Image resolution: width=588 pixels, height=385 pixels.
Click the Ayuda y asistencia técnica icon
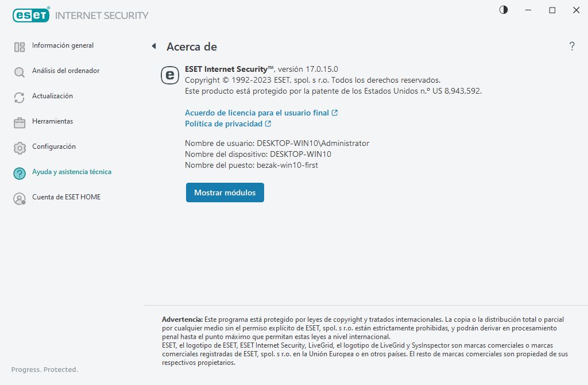[20, 174]
